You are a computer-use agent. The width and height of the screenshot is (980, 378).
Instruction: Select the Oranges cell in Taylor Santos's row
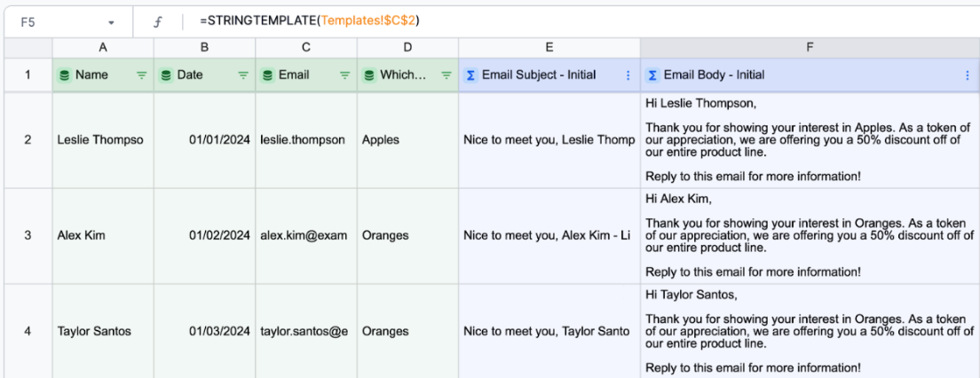(407, 331)
